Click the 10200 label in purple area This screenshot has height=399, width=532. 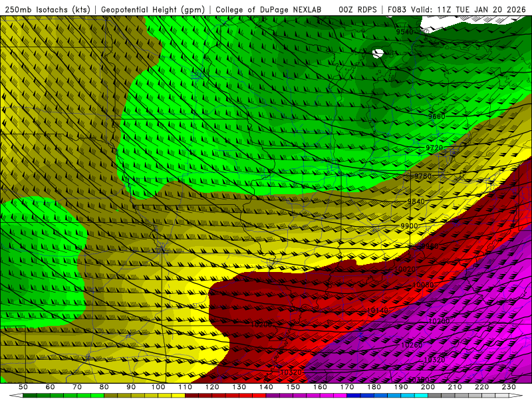pyautogui.click(x=439, y=321)
